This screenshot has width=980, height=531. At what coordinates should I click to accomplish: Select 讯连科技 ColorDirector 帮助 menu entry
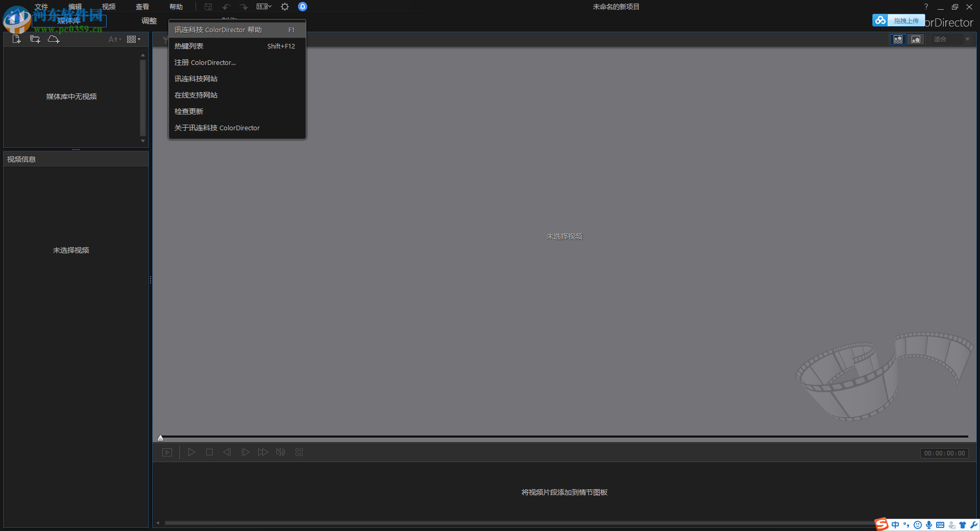[x=237, y=30]
